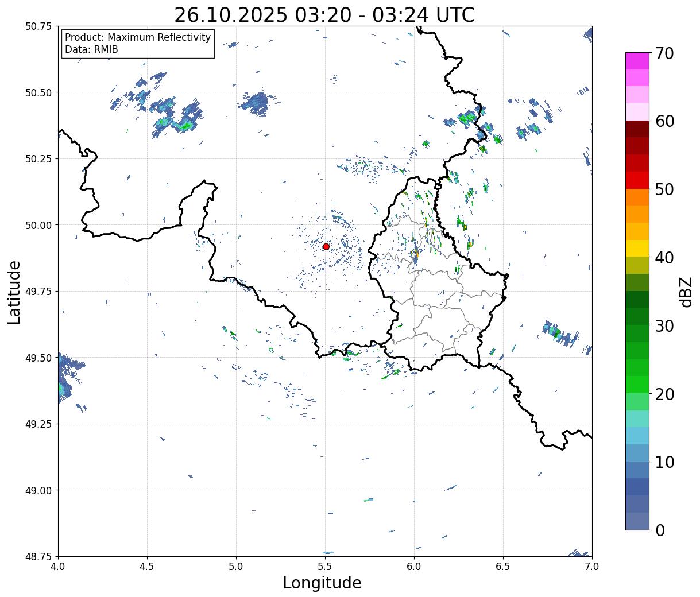Click the 0 tick on colorbar
Image resolution: width=700 pixels, height=597 pixels.
tap(659, 530)
